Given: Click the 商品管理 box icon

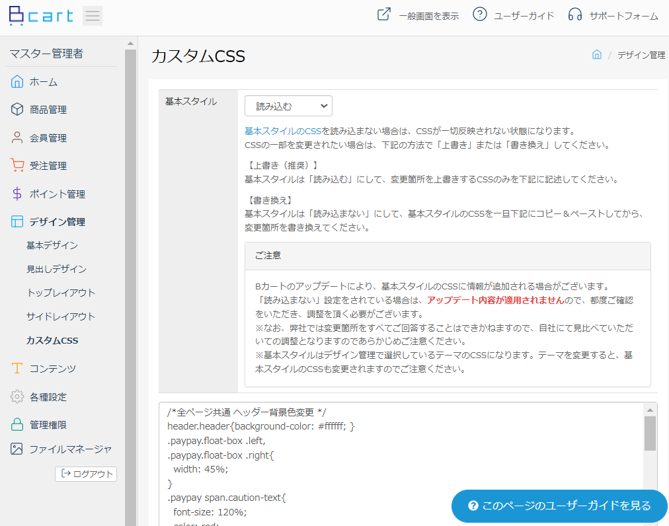Looking at the screenshot, I should (17, 109).
